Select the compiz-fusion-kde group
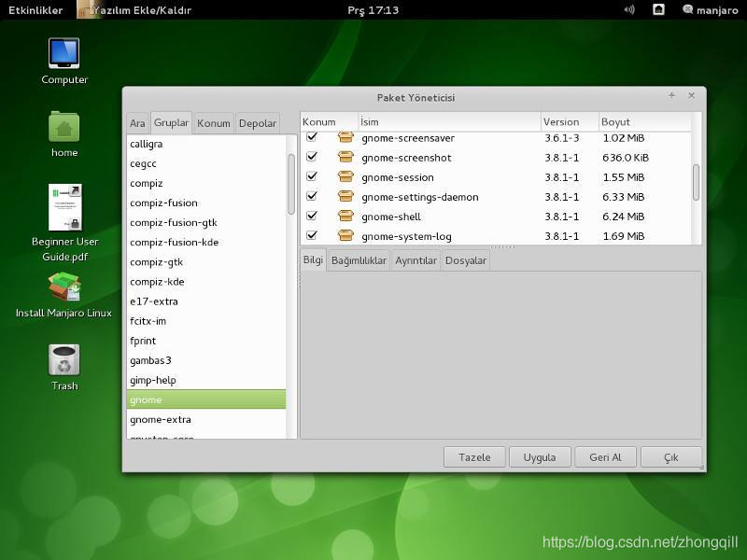Viewport: 747px width, 560px height. click(x=206, y=243)
